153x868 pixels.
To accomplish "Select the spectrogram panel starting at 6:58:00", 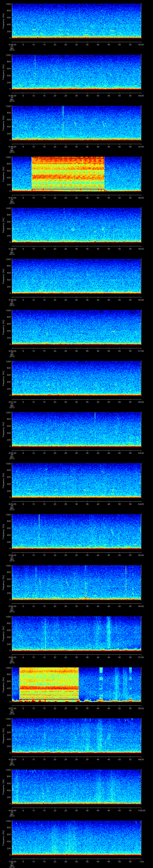I will click(x=76, y=736).
